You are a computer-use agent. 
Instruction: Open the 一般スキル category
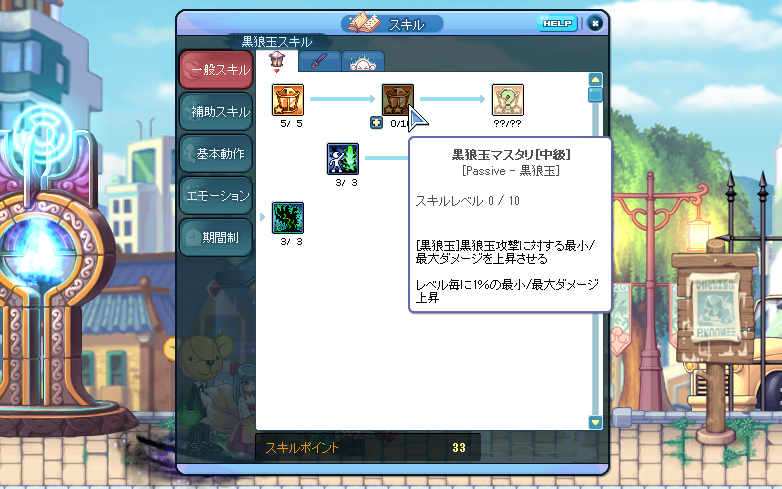pyautogui.click(x=216, y=70)
